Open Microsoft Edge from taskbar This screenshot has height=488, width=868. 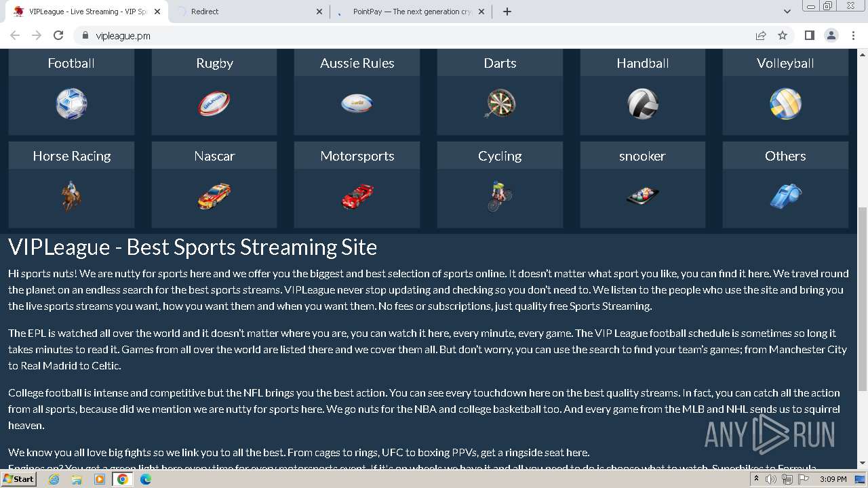click(x=146, y=479)
